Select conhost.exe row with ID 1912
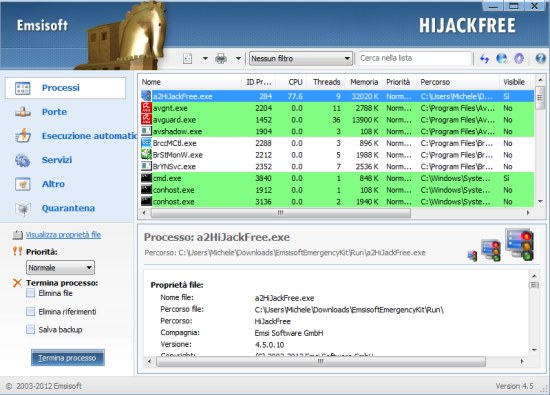Viewport: 550px width, 395px height. (337, 190)
